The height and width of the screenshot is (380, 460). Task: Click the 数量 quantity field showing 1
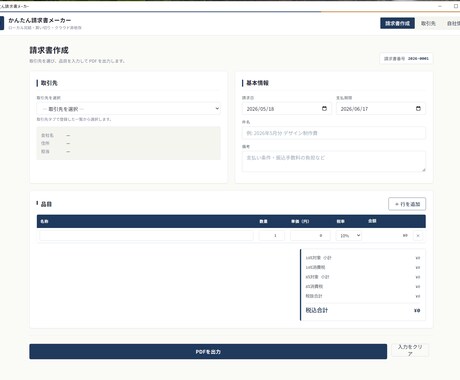coord(272,235)
